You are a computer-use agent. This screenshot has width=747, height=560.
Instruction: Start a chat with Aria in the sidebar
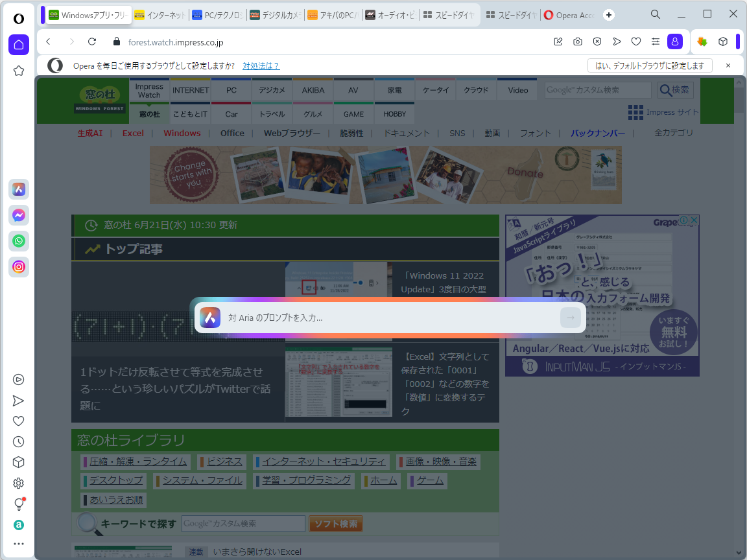pyautogui.click(x=19, y=189)
